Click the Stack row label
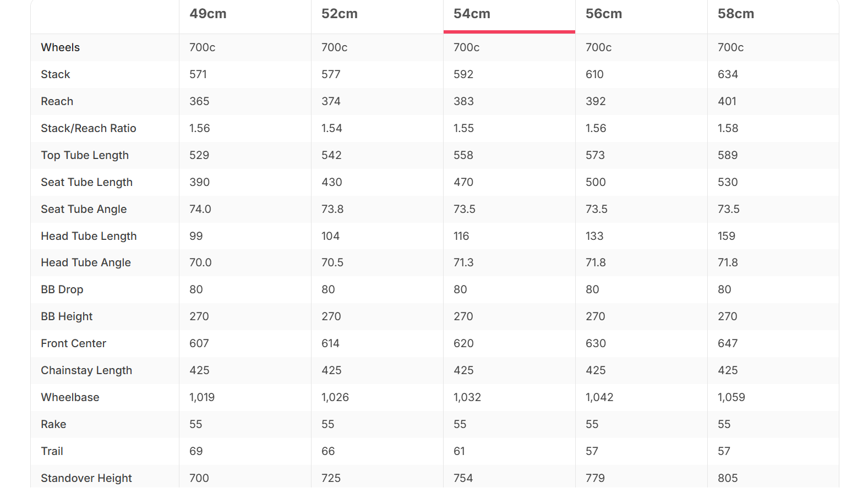Viewport: 868px width, 488px height. coord(56,74)
